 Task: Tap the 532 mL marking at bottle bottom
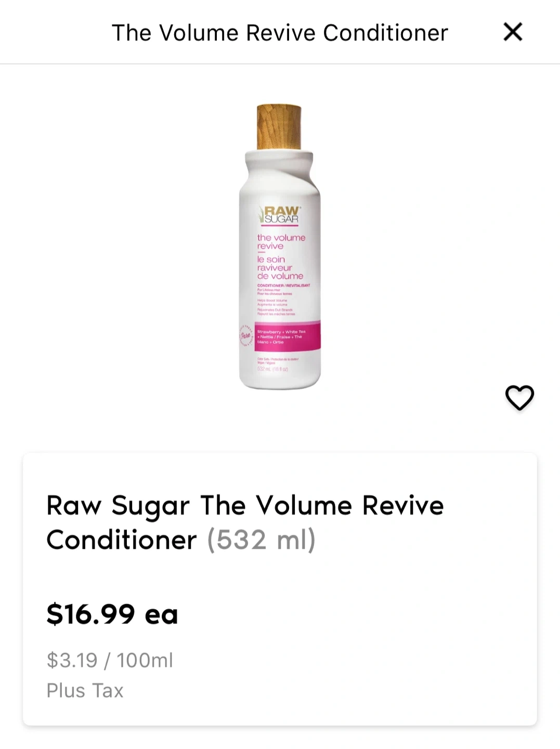coord(272,369)
